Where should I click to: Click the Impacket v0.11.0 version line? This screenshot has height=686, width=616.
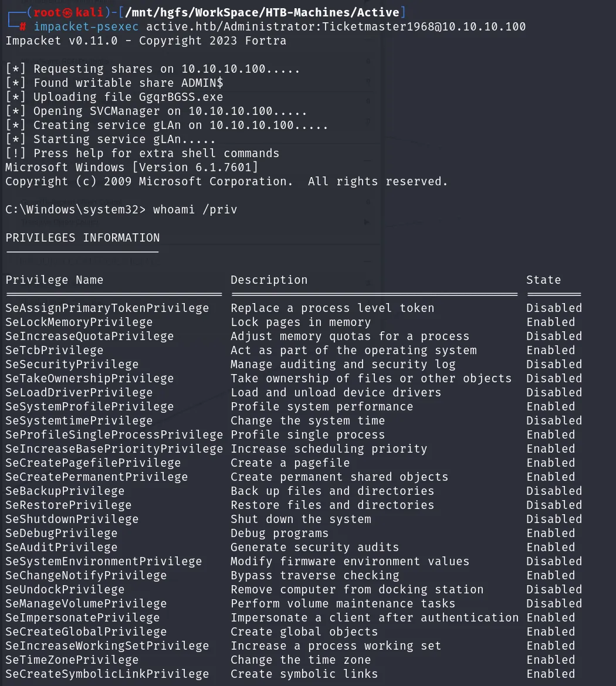tap(146, 40)
